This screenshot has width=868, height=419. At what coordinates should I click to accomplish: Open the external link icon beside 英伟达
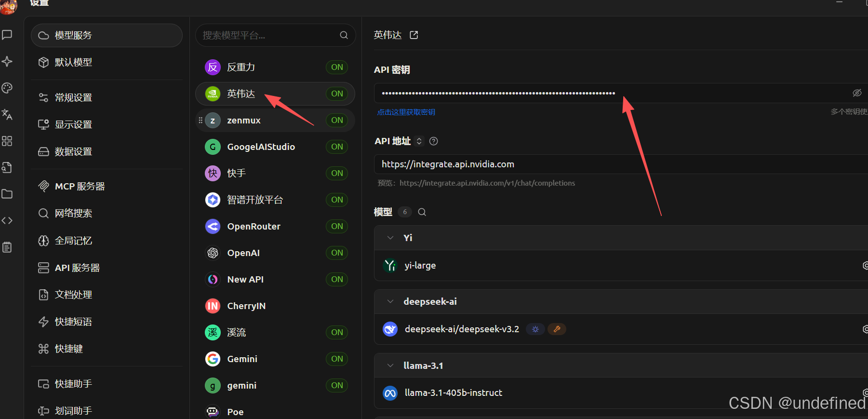pyautogui.click(x=414, y=35)
